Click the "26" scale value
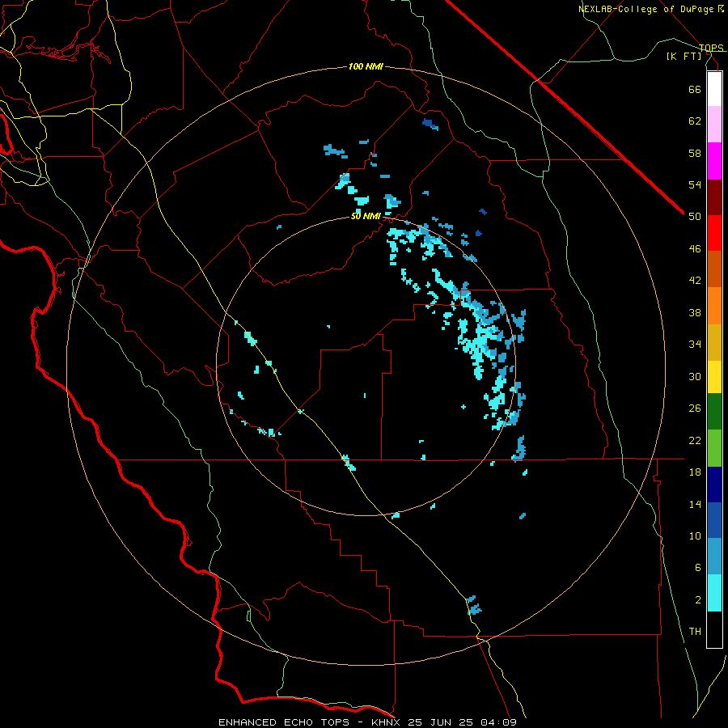Screen dimensions: 728x728 point(695,408)
